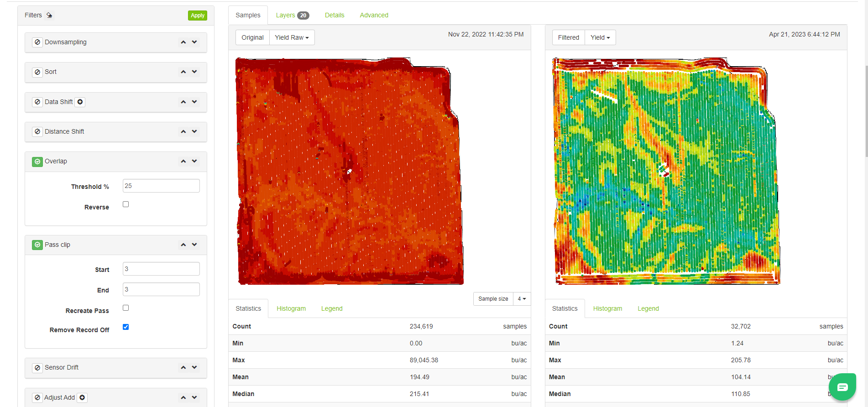
Task: Click the Pass clip Start input field
Action: (161, 269)
